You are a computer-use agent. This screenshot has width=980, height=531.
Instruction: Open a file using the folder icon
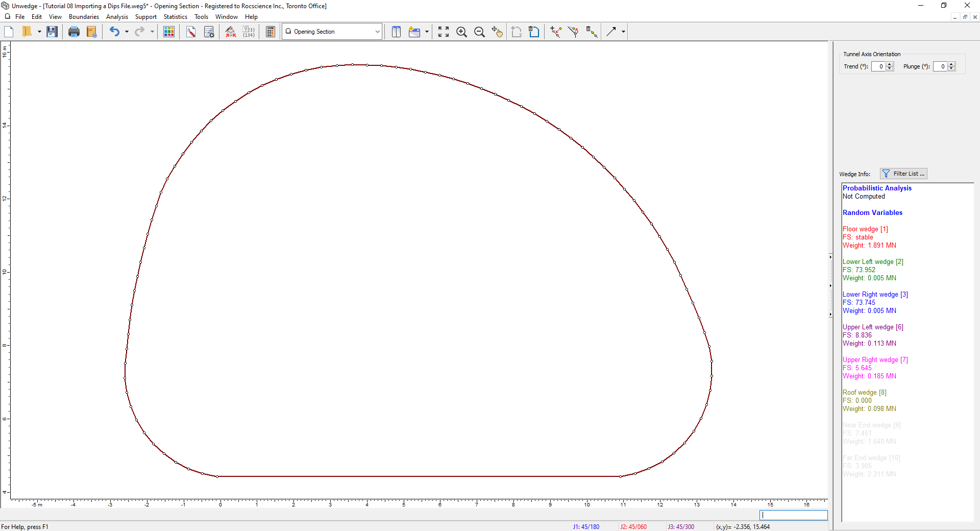27,32
